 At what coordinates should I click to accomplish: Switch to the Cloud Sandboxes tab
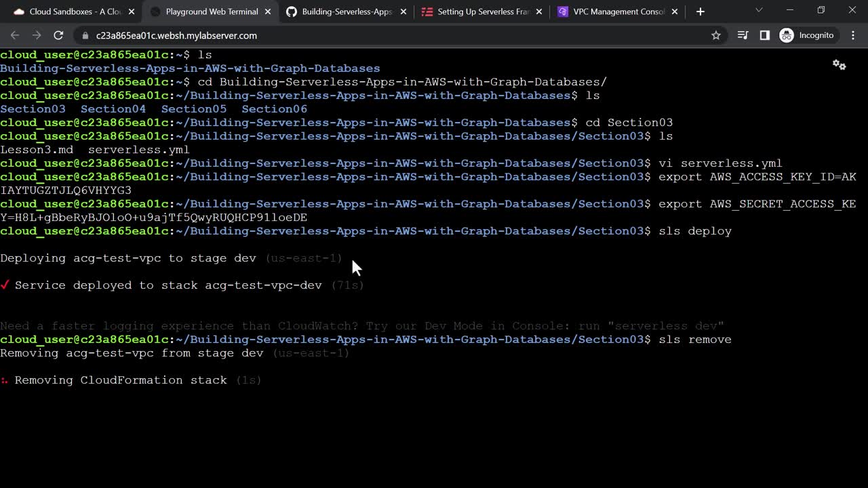(x=74, y=12)
